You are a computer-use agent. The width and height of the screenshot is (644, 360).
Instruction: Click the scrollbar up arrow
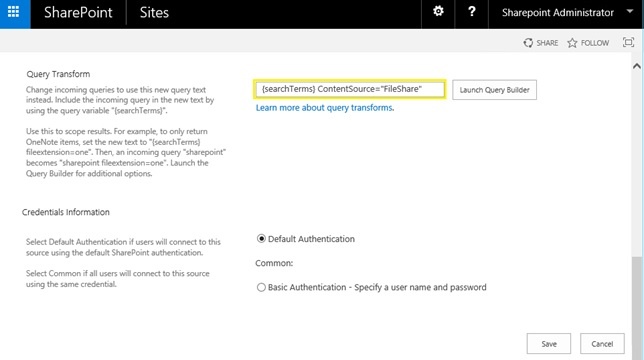(x=637, y=66)
